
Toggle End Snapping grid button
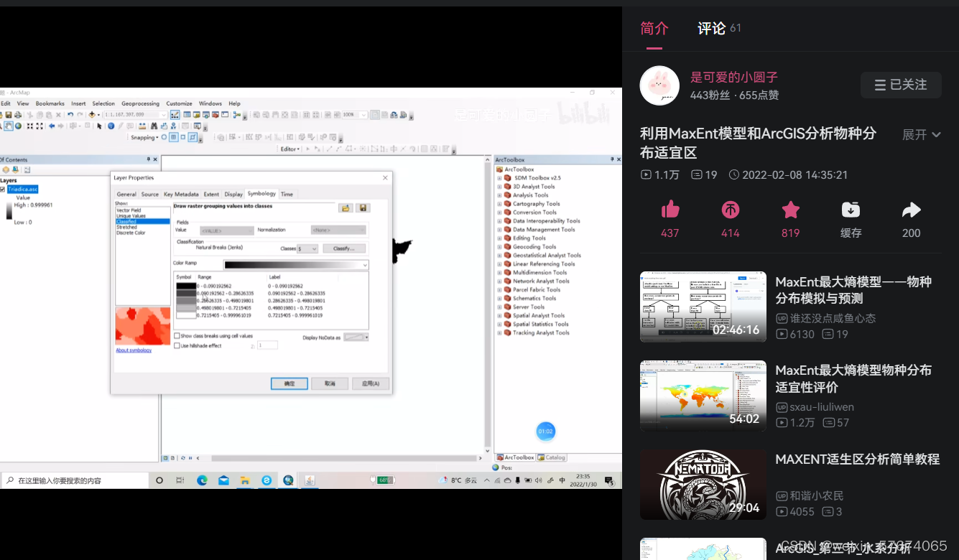174,137
